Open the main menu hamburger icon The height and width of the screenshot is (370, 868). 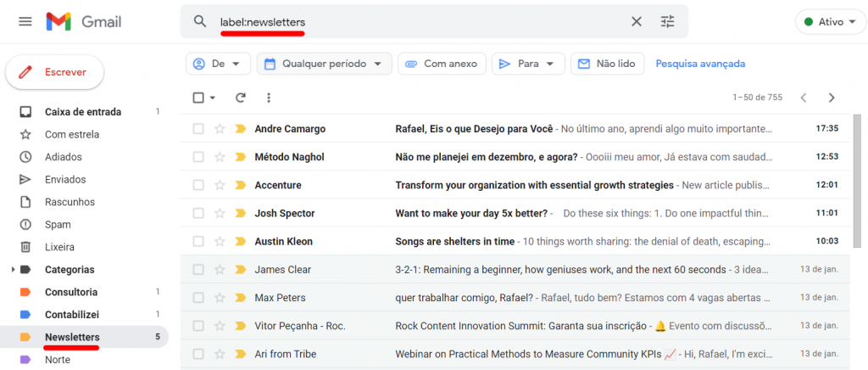click(25, 21)
